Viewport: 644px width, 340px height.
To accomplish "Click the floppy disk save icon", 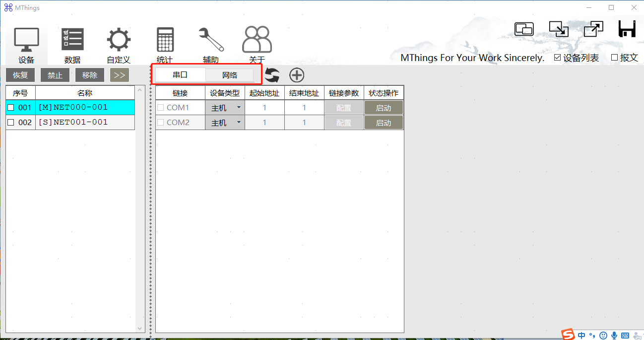I will (627, 29).
